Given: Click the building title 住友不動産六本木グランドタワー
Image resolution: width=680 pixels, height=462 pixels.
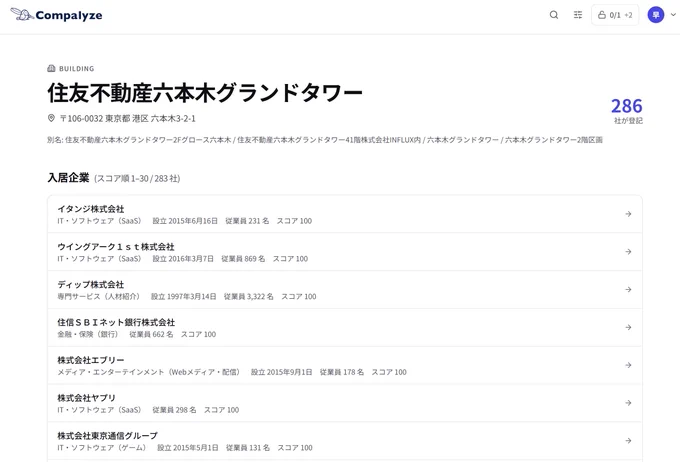Looking at the screenshot, I should click(x=205, y=93).
